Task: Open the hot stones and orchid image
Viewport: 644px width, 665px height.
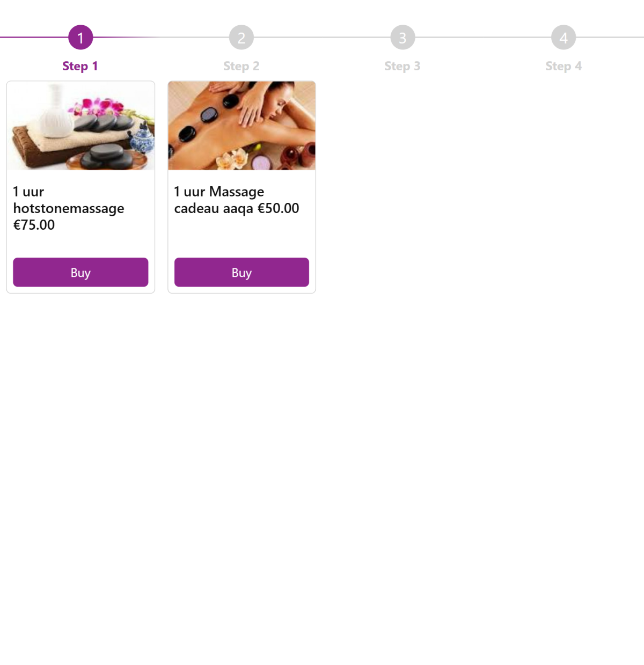Action: click(80, 126)
